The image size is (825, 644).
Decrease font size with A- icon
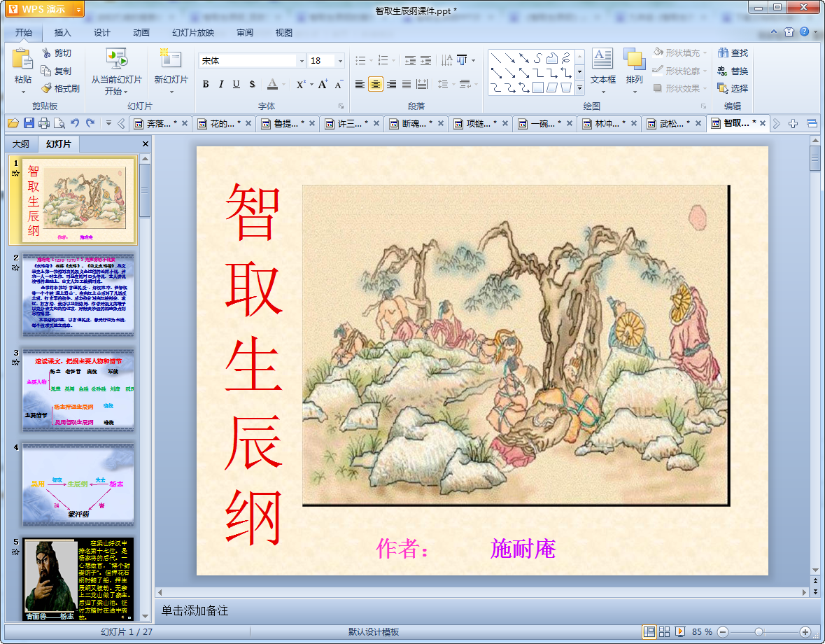click(339, 84)
